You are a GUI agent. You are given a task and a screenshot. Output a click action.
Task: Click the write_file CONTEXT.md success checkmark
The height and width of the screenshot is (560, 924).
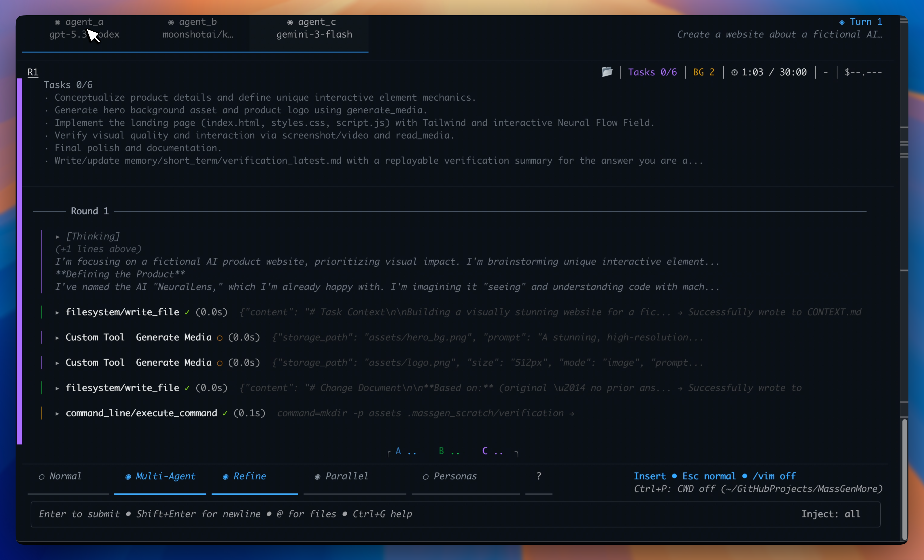click(x=187, y=312)
